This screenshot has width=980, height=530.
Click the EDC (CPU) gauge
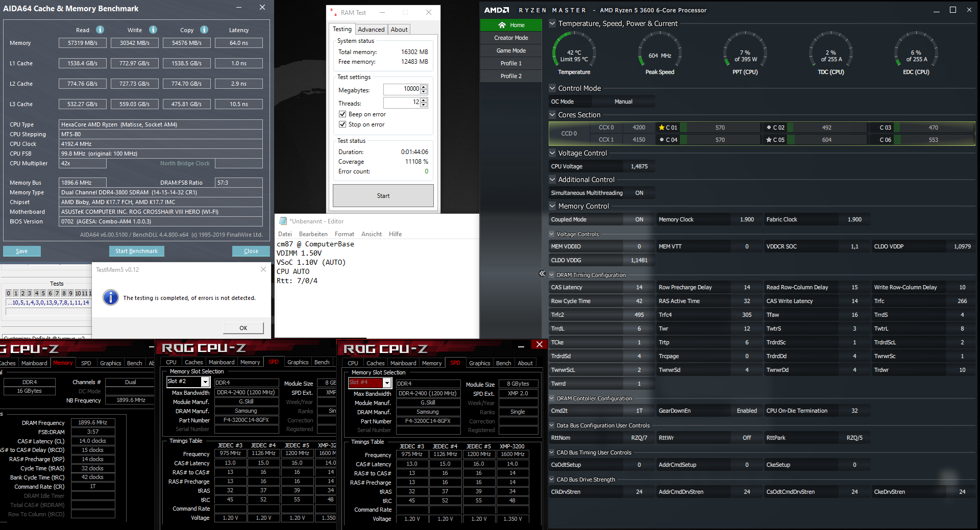916,49
